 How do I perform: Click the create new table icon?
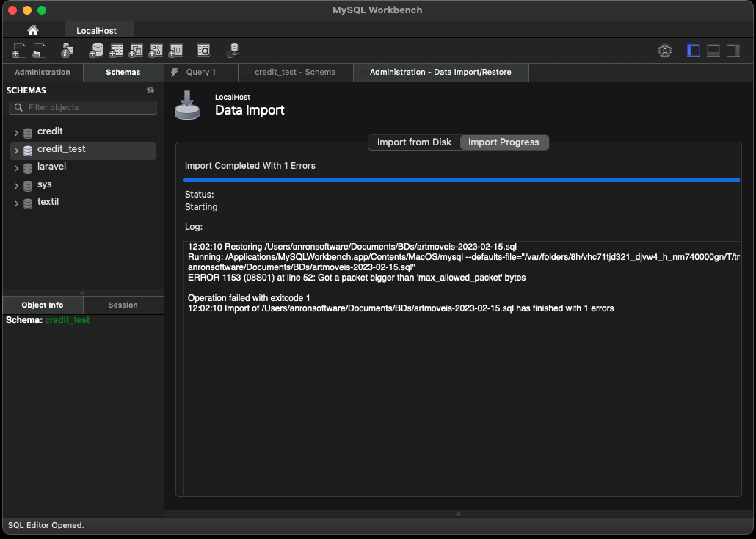pos(116,51)
